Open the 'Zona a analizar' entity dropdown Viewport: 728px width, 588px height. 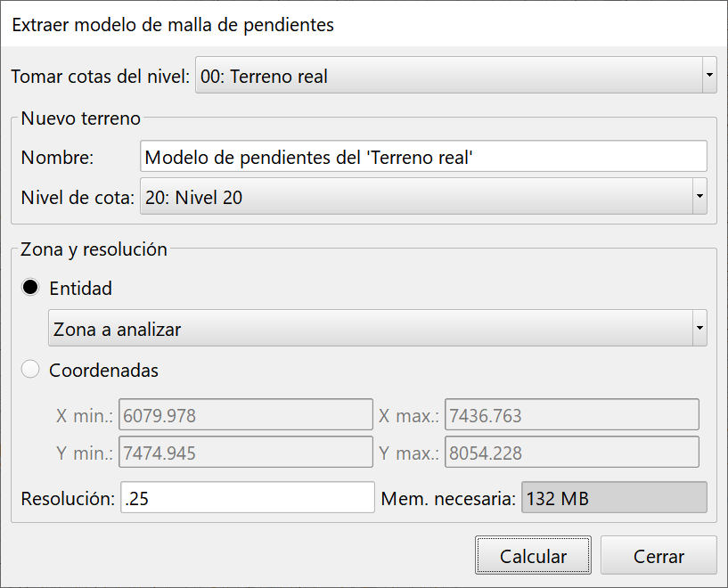699,329
